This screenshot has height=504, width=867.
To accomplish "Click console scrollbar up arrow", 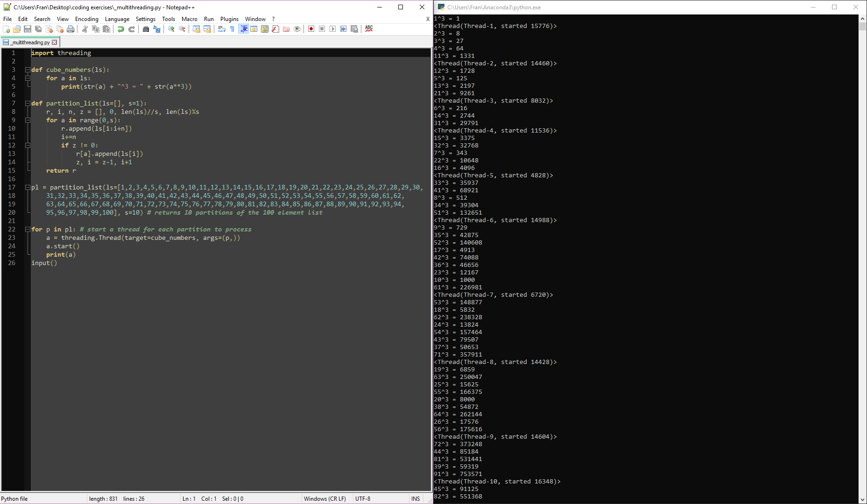I will click(x=863, y=18).
